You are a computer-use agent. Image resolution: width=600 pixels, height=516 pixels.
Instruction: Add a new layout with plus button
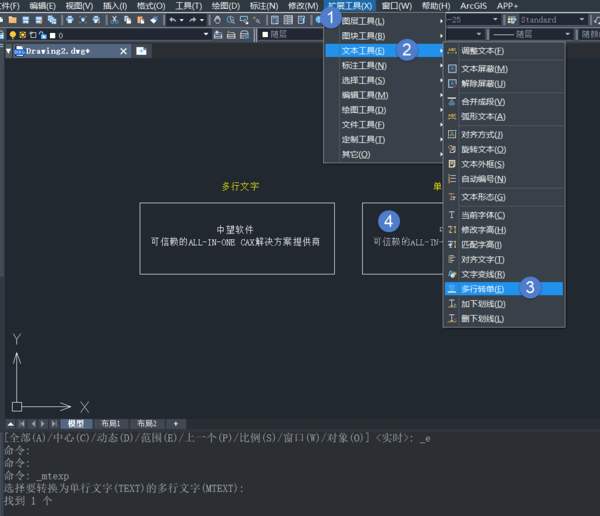pyautogui.click(x=176, y=424)
